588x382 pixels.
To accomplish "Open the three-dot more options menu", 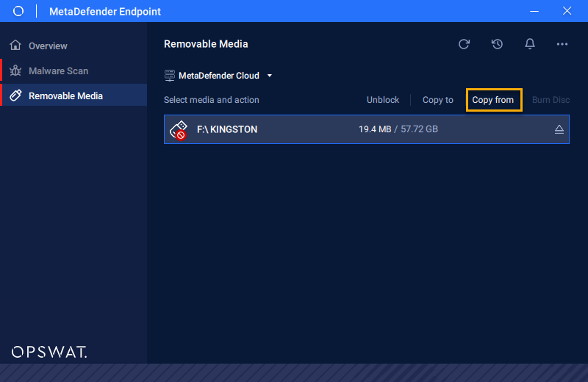I will pyautogui.click(x=562, y=44).
